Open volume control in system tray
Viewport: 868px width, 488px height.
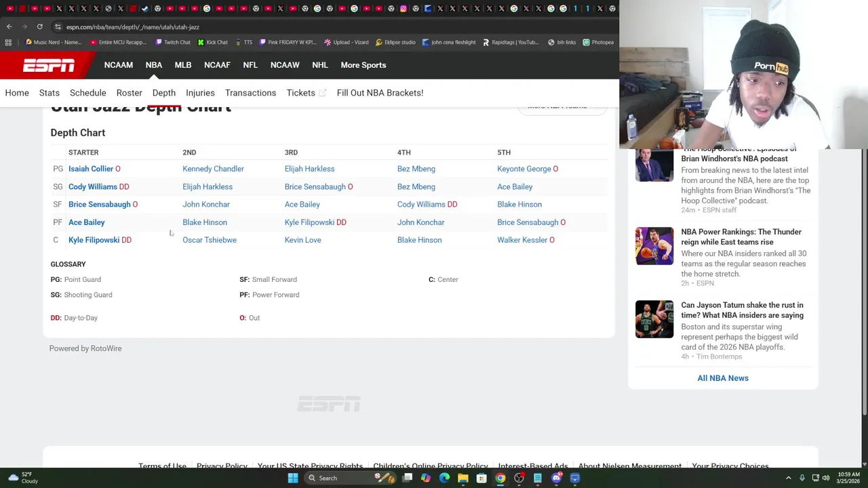click(826, 478)
